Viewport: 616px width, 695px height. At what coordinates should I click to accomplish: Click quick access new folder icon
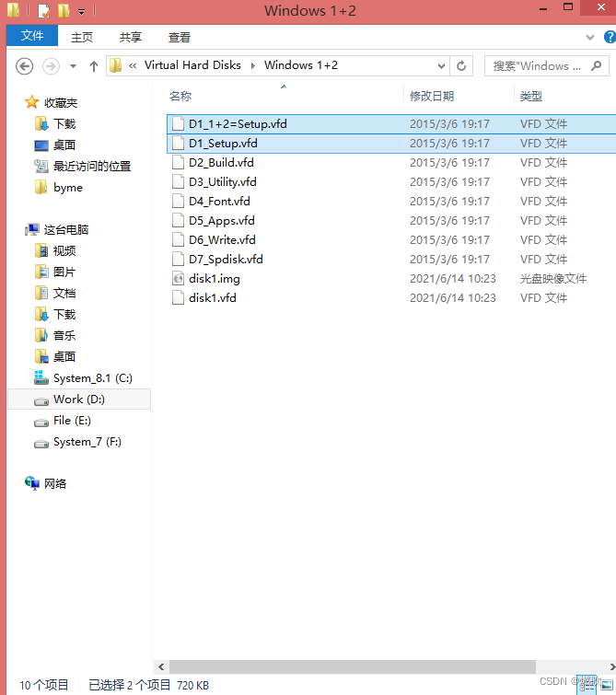point(64,11)
